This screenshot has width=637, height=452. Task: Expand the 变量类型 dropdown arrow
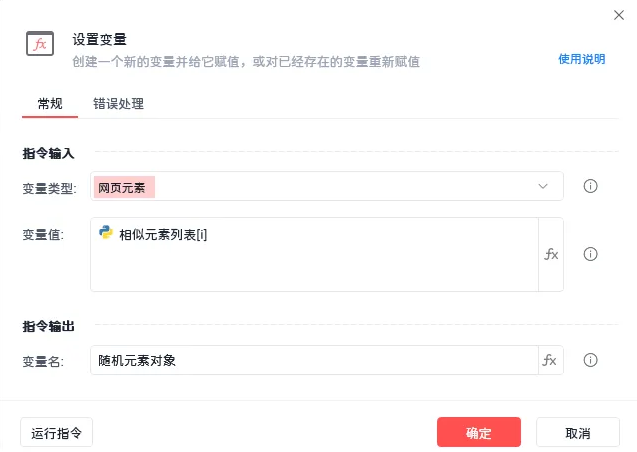(543, 186)
